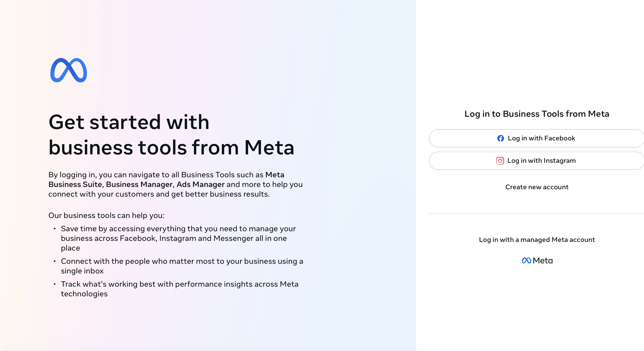
Task: Click the Meta wordmark beside the footer logo
Action: (543, 260)
